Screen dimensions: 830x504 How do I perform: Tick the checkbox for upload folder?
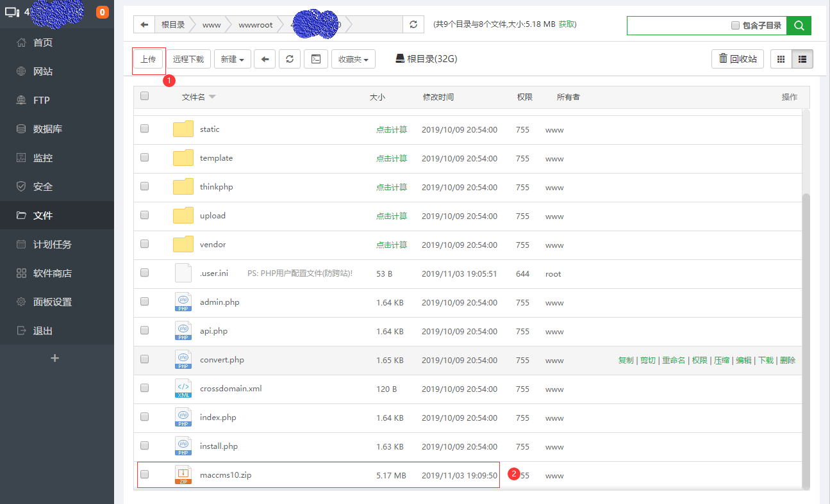(x=144, y=215)
